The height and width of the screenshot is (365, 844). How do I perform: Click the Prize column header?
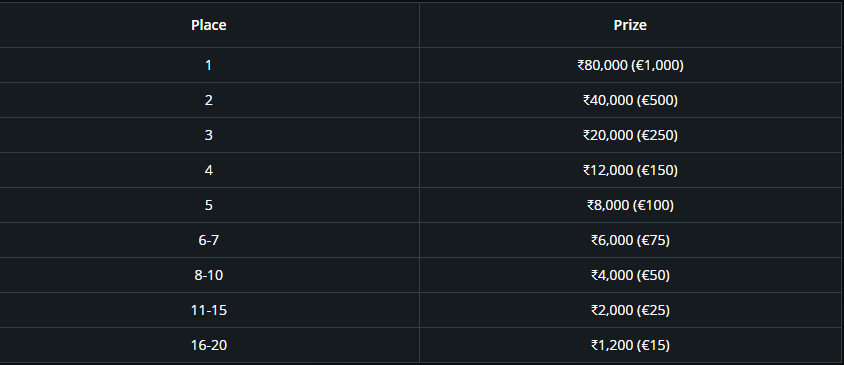[630, 25]
